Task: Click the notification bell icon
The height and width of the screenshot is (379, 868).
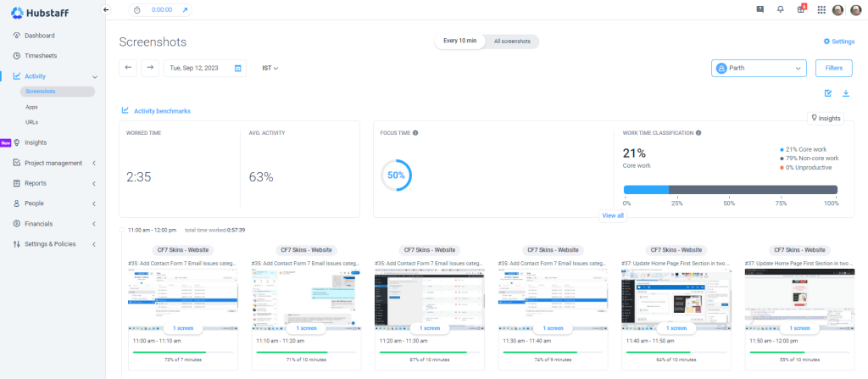Action: (x=780, y=9)
